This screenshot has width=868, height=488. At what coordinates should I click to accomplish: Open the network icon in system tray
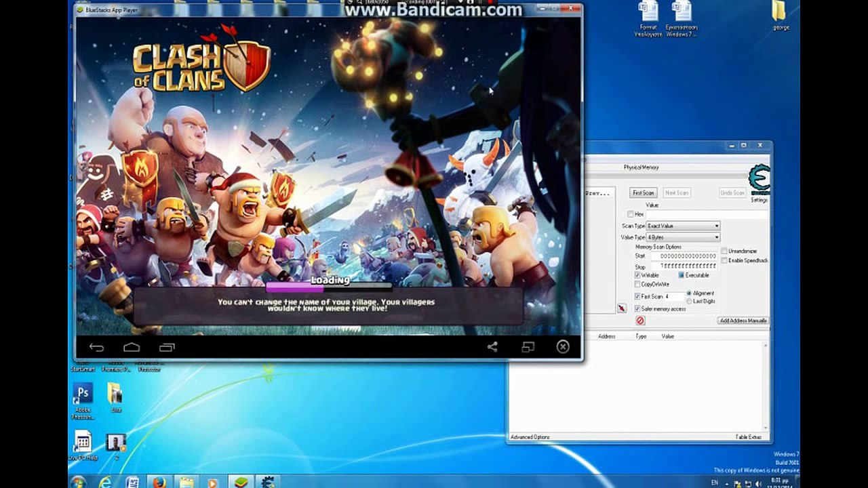point(749,484)
